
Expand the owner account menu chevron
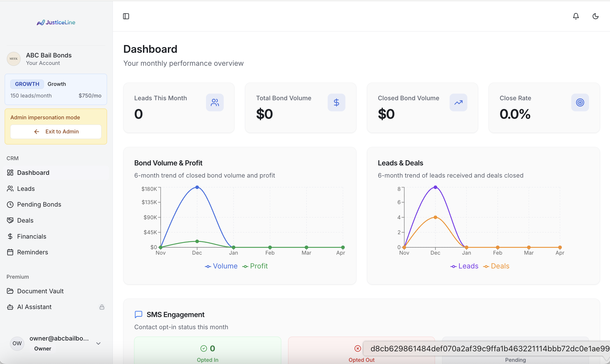(x=98, y=343)
